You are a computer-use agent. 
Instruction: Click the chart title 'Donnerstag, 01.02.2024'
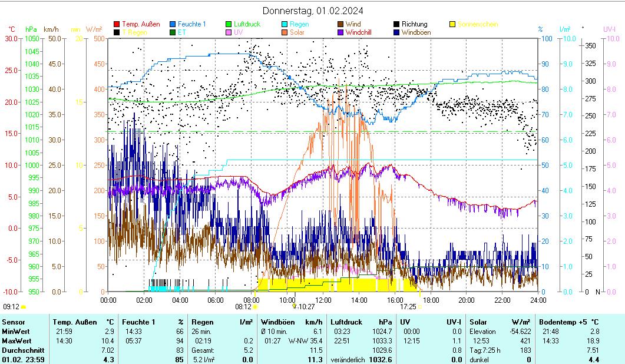click(312, 11)
